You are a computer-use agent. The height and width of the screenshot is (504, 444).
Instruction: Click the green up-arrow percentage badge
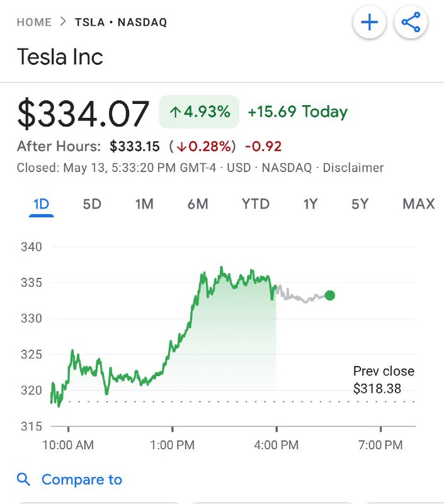[x=199, y=112]
